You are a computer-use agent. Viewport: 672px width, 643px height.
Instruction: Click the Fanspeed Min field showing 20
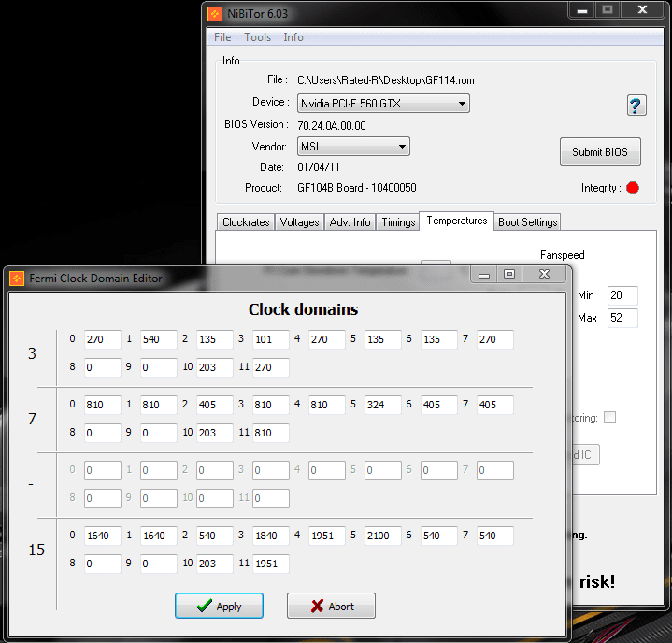[622, 295]
